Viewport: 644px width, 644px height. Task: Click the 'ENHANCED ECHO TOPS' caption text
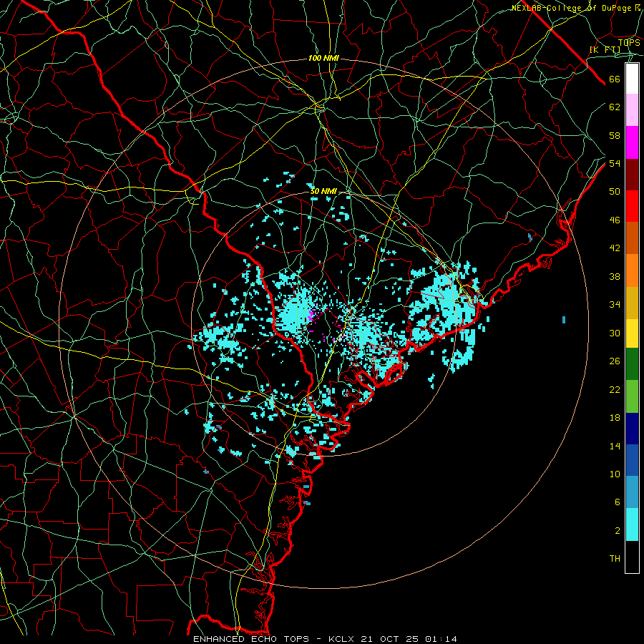251,639
